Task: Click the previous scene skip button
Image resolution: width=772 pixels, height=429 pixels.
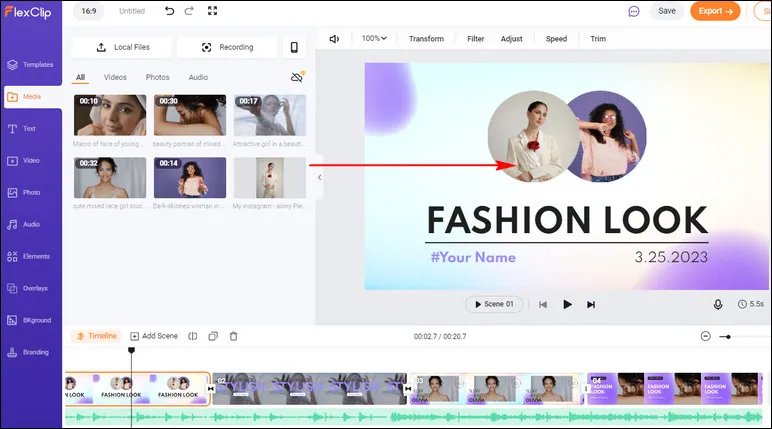Action: tap(543, 305)
